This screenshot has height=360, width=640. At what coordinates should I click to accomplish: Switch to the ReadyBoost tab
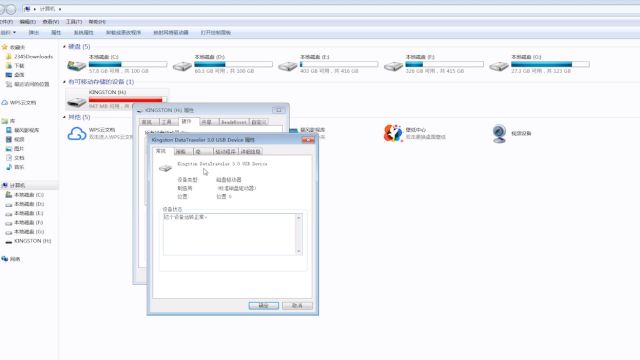233,122
